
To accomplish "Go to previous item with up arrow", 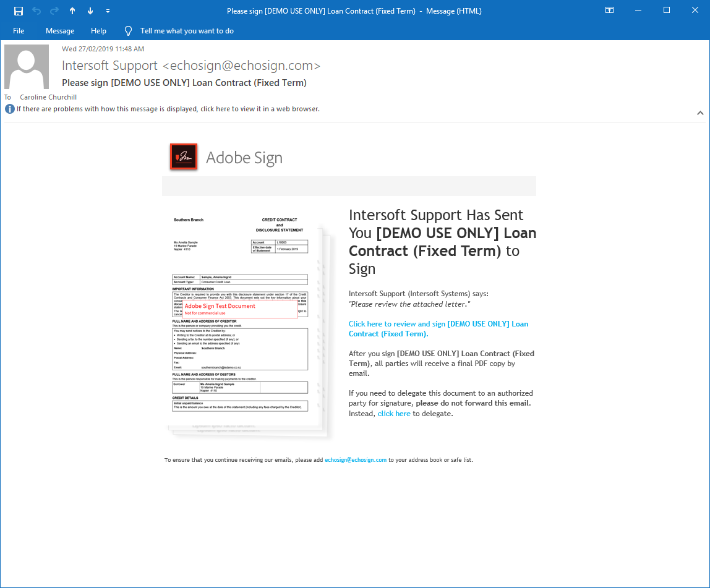I will tap(72, 11).
